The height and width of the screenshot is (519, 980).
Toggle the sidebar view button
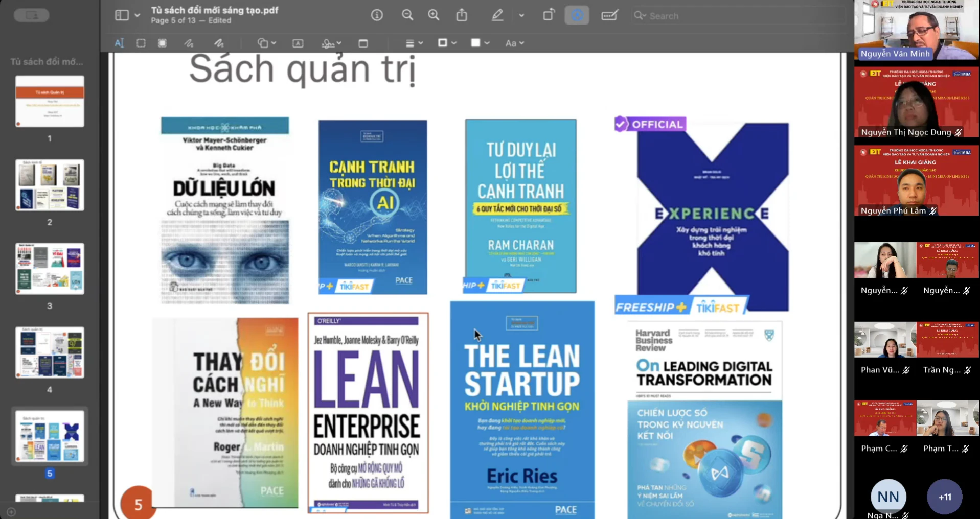point(122,15)
